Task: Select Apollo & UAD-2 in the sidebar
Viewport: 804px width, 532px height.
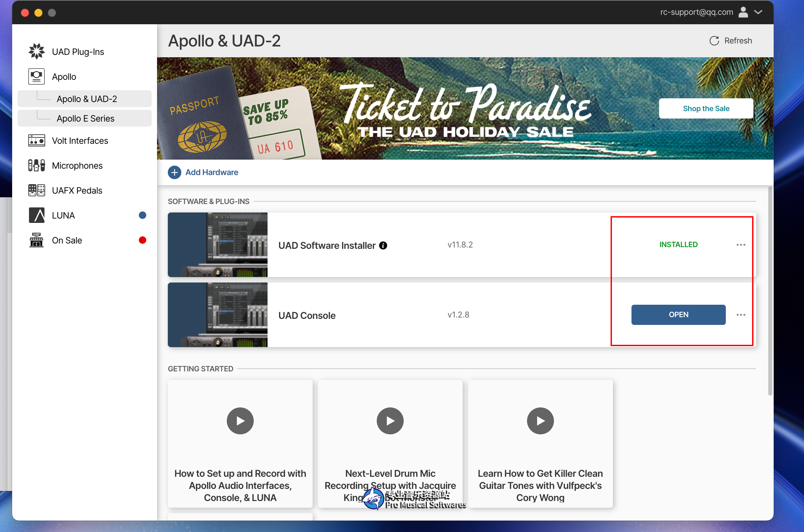Action: [x=87, y=99]
